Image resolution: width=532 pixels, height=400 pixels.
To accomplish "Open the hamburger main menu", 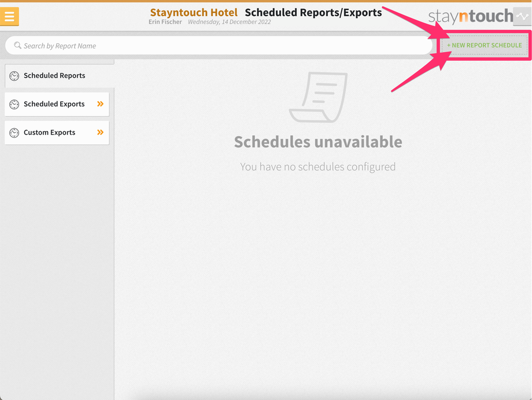I will (9, 16).
